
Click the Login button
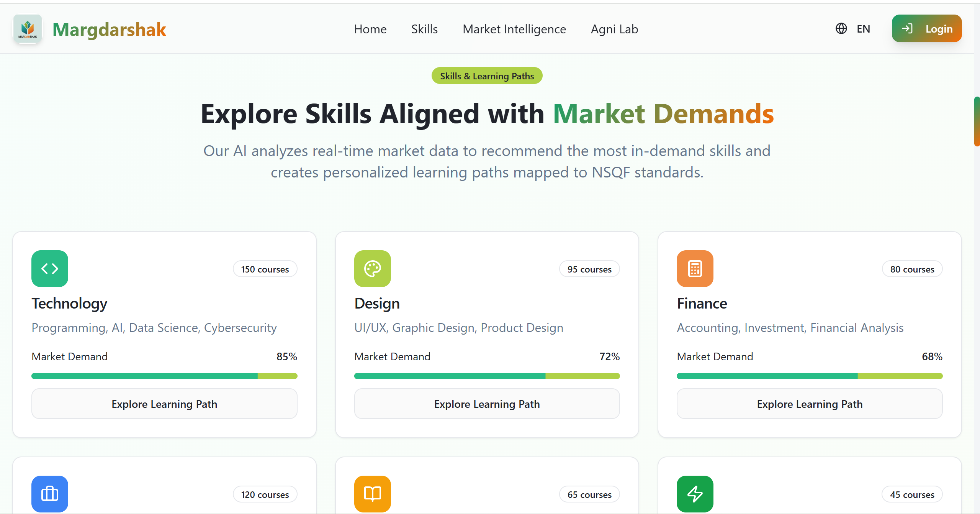tap(927, 29)
